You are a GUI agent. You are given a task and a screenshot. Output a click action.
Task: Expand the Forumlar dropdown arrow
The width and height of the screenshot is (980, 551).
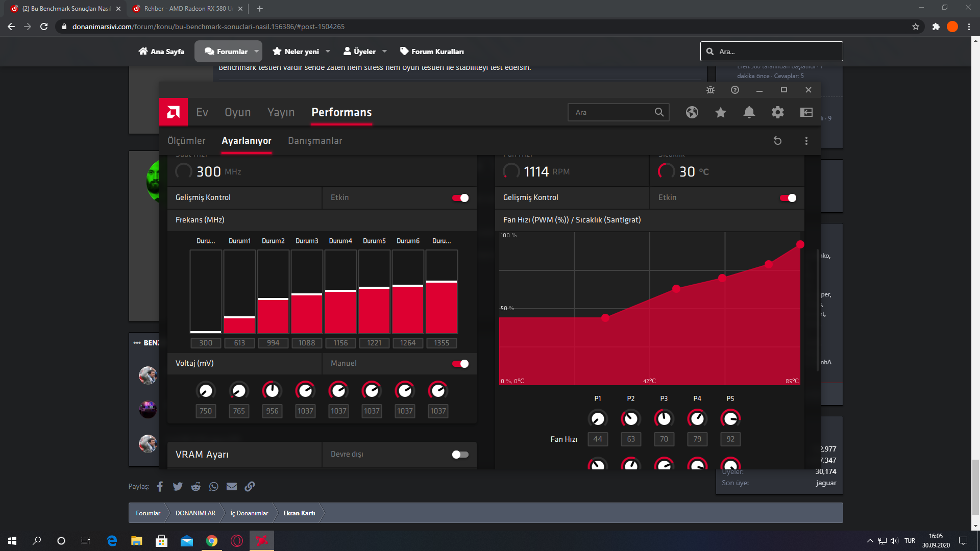coord(256,52)
